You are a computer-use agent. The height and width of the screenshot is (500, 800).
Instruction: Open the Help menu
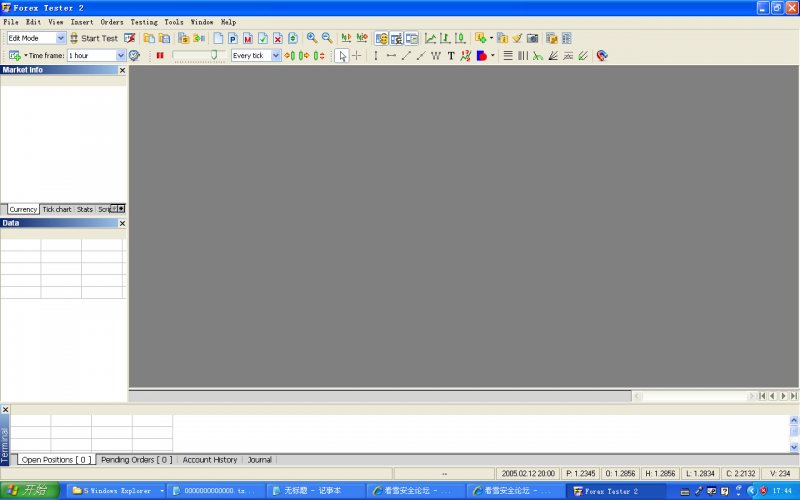point(228,22)
